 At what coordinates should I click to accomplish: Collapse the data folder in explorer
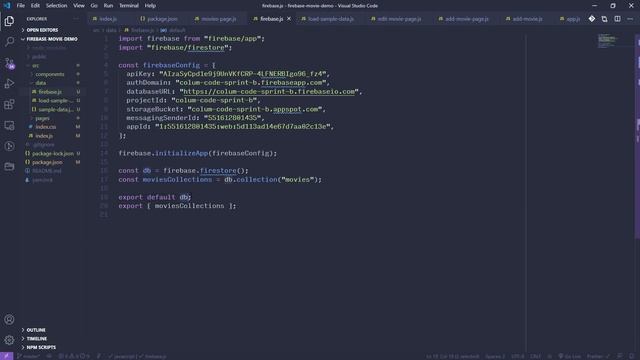click(40, 83)
